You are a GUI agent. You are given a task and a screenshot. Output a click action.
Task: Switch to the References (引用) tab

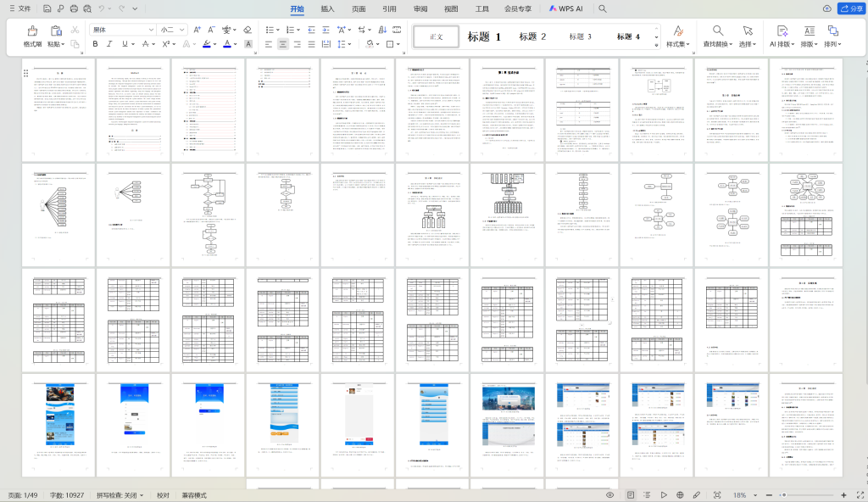pyautogui.click(x=389, y=8)
